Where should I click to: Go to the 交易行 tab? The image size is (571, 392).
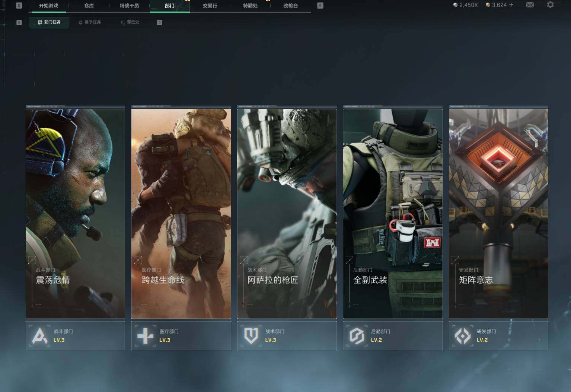[x=210, y=6]
